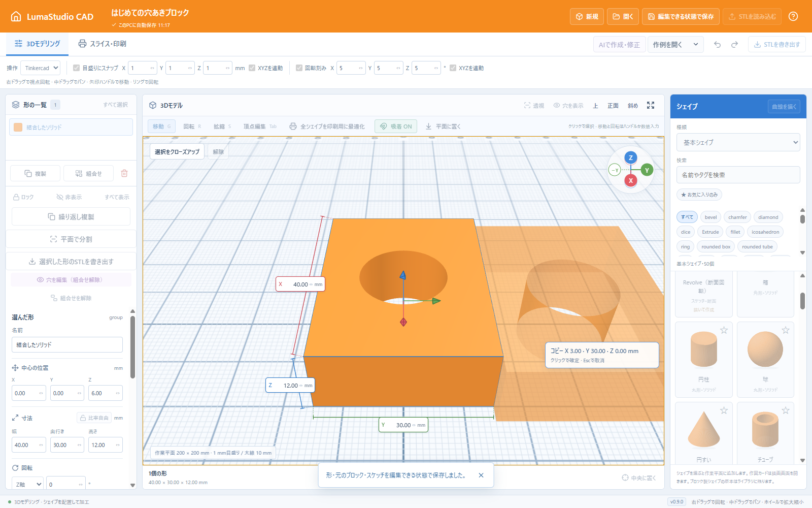812x508 pixels.
Task: Click the red X axis gizmo ball
Action: pyautogui.click(x=631, y=180)
